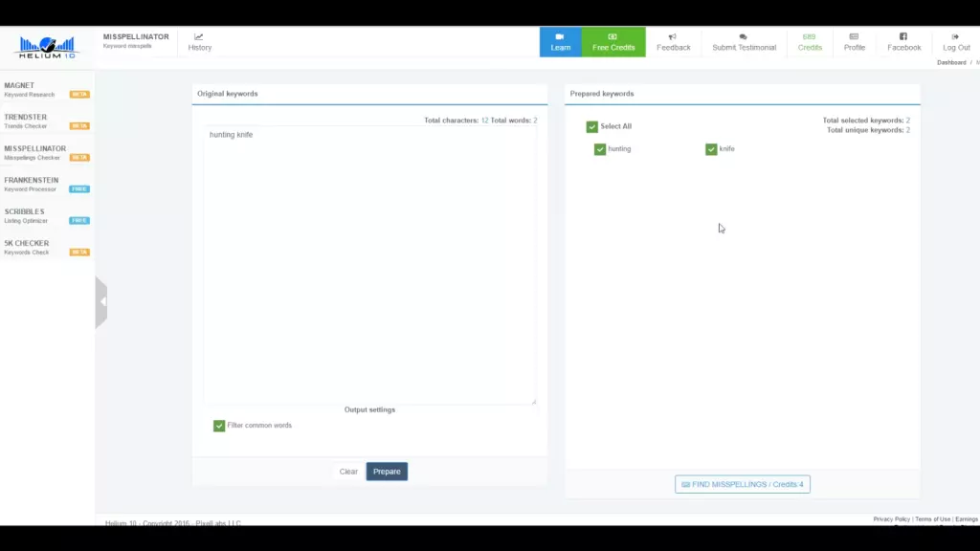The width and height of the screenshot is (980, 551).
Task: Click the 'Total unique keywords' count
Action: click(869, 130)
